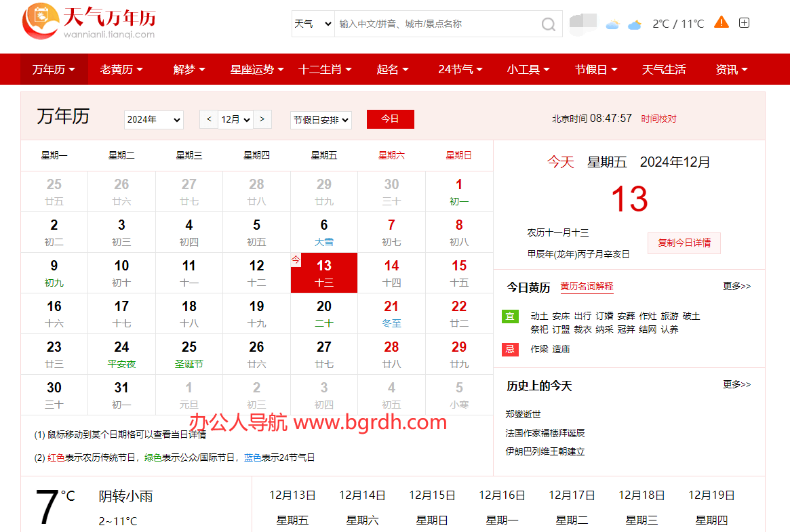Image resolution: width=790 pixels, height=532 pixels.
Task: Click the 天气万年历 site logo
Action: [89, 22]
